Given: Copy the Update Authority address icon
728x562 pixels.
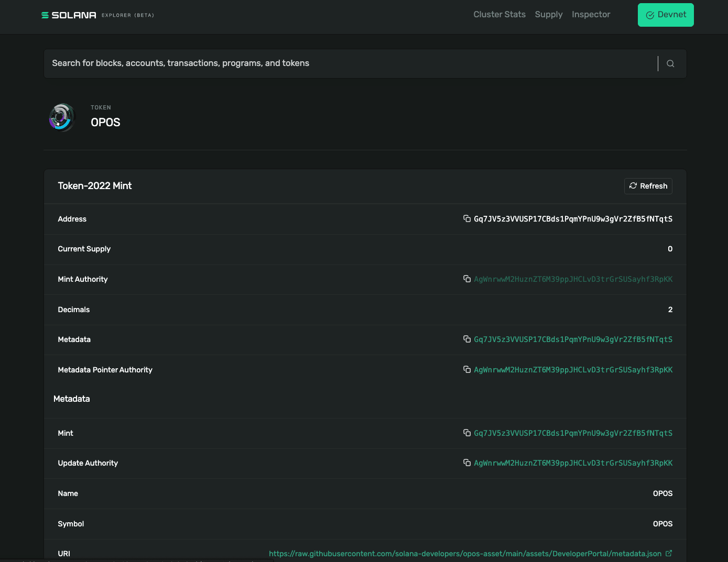Looking at the screenshot, I should click(x=466, y=462).
